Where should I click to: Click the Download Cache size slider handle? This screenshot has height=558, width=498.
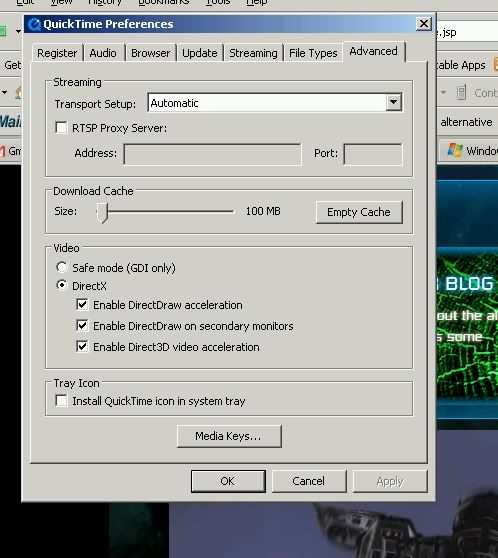point(102,213)
